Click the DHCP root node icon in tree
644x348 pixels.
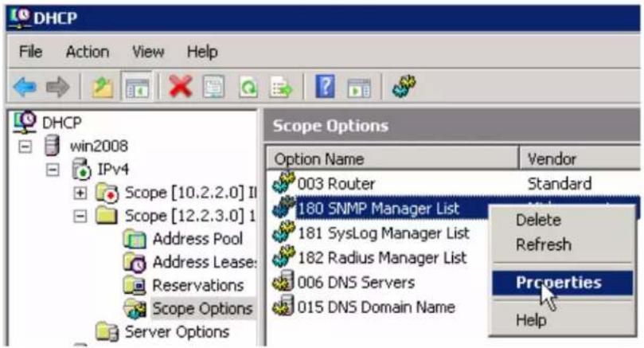24,122
